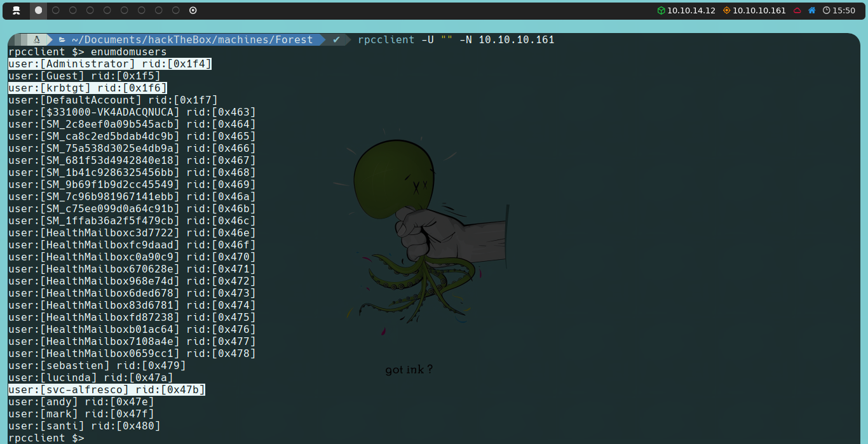The width and height of the screenshot is (868, 444).
Task: Click the final empty rpcclient $> prompt
Action: pyautogui.click(x=46, y=438)
